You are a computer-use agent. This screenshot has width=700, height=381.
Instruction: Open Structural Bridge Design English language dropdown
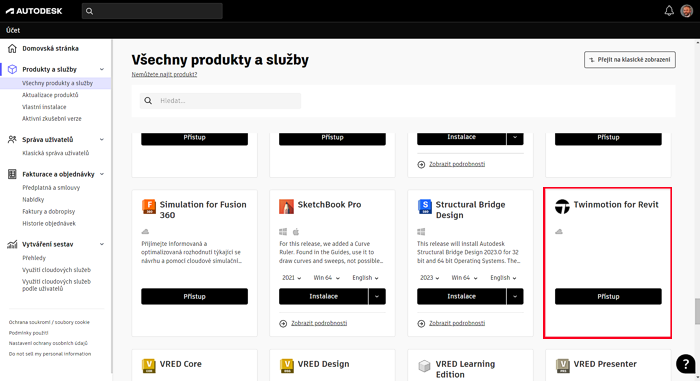point(503,278)
